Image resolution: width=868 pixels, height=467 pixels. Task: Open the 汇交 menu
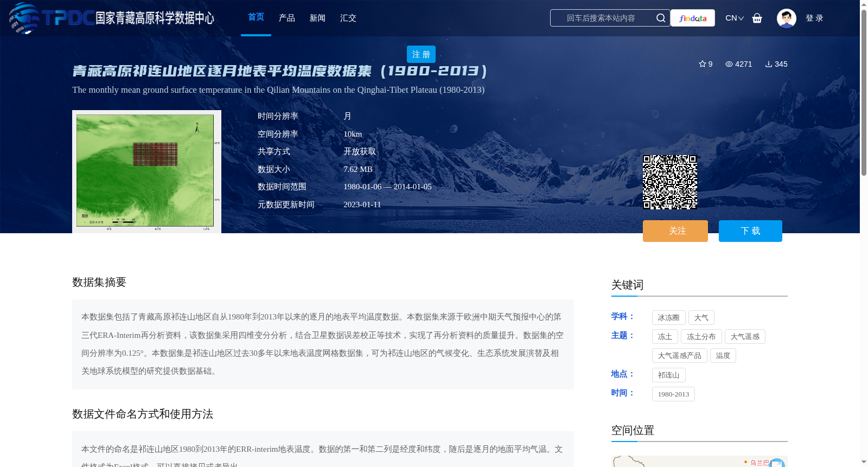coord(348,18)
